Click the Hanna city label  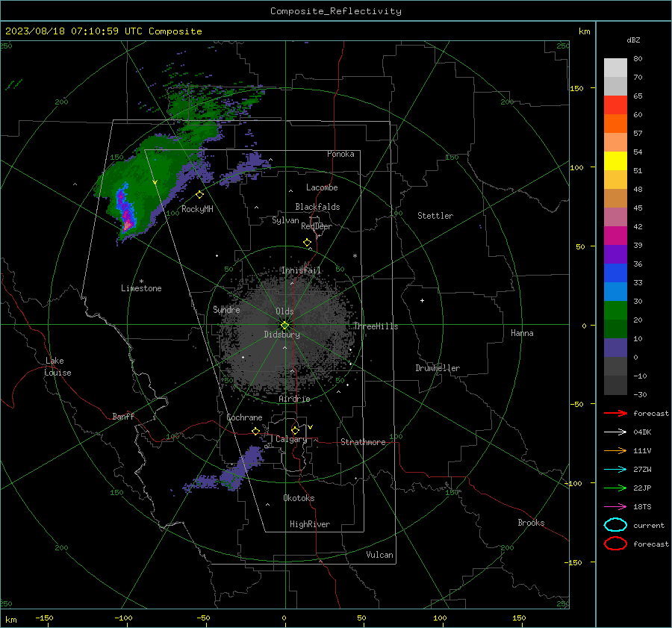[522, 333]
